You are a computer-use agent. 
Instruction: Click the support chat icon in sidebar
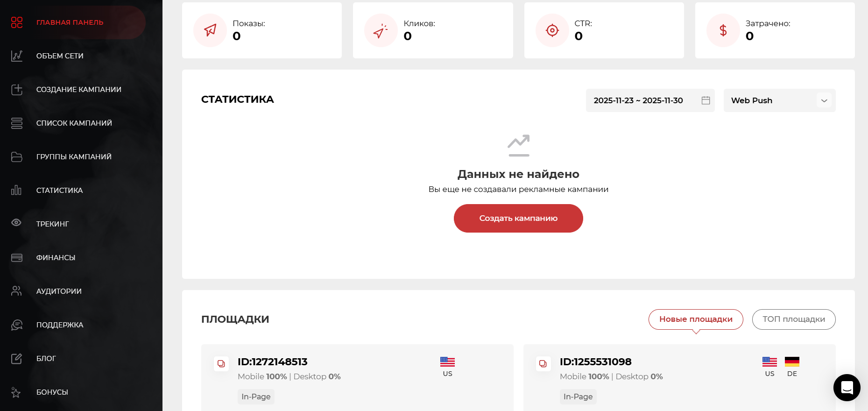tap(17, 325)
